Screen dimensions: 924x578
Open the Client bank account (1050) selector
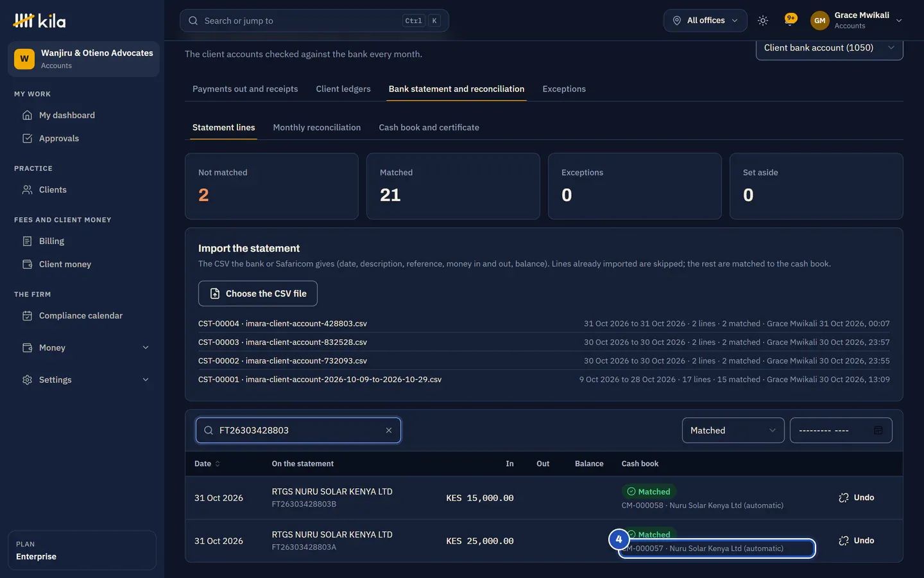pos(829,48)
